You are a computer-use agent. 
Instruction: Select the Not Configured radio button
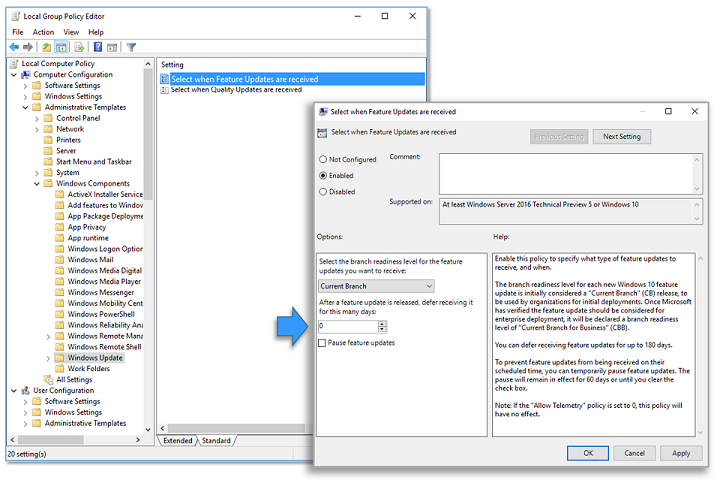(x=323, y=159)
